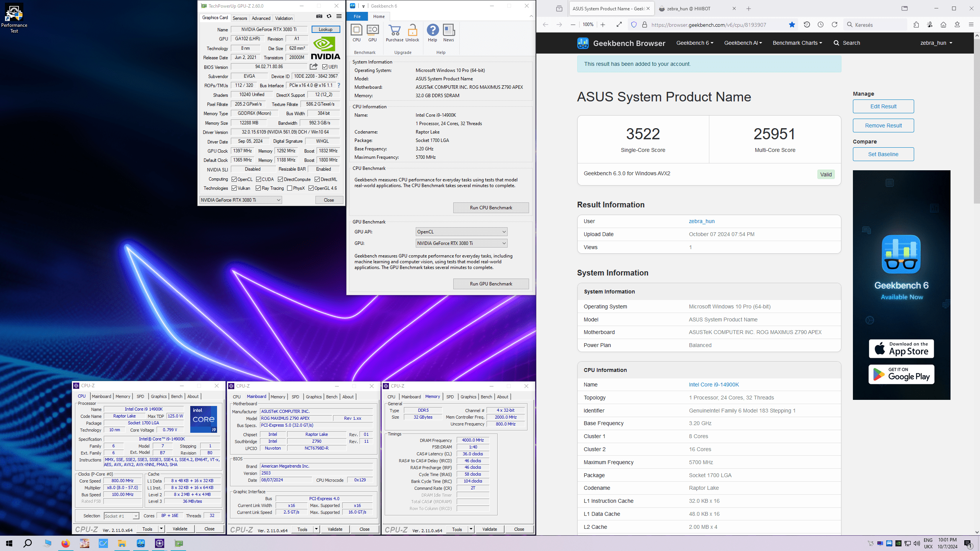This screenshot has height=551, width=980.
Task: Open the Intel Core i9-14900K link
Action: [714, 385]
